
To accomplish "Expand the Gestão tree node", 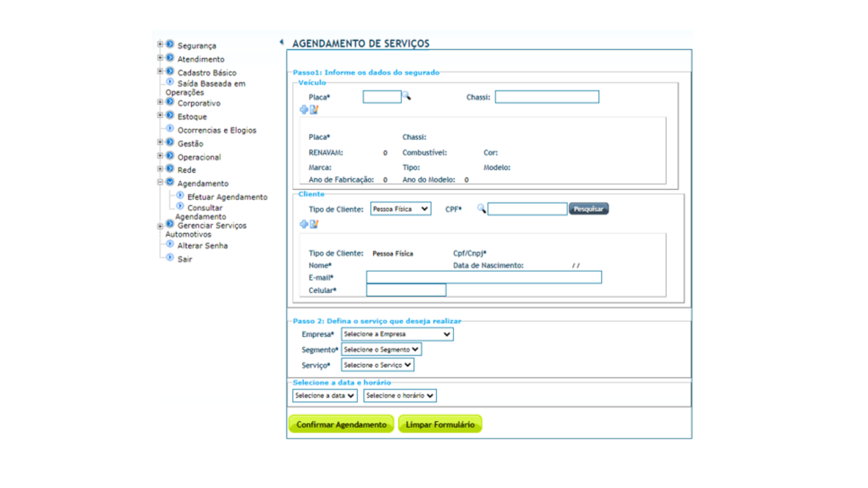I will 160,142.
